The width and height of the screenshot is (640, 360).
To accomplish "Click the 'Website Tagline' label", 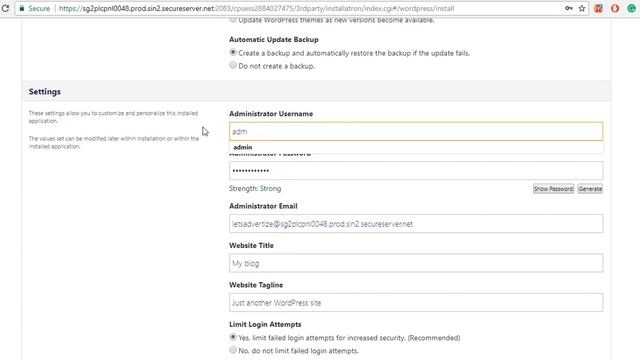I will pyautogui.click(x=256, y=285).
